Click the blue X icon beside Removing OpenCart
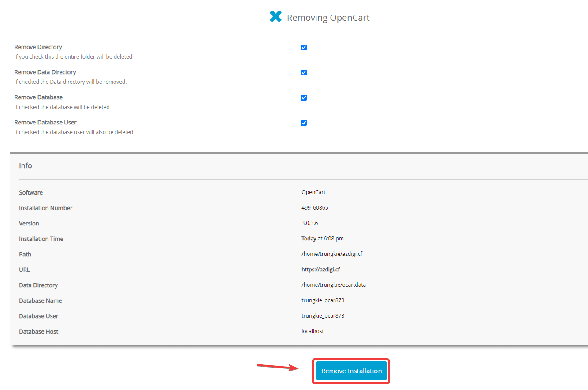The width and height of the screenshot is (588, 390). [x=275, y=17]
